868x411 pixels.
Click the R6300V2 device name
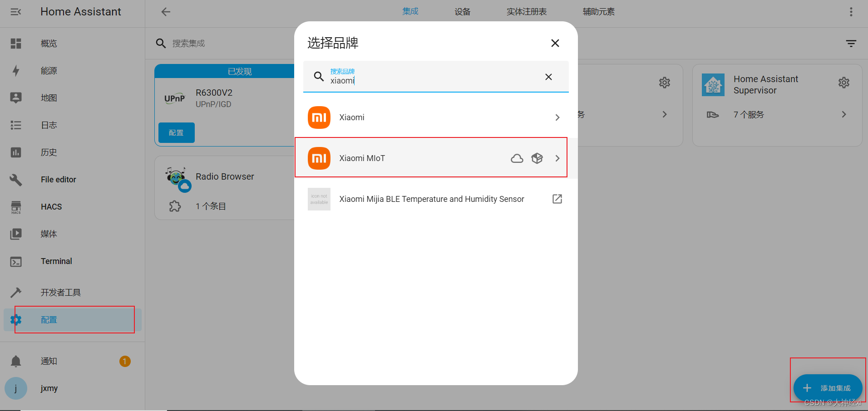[x=214, y=93]
